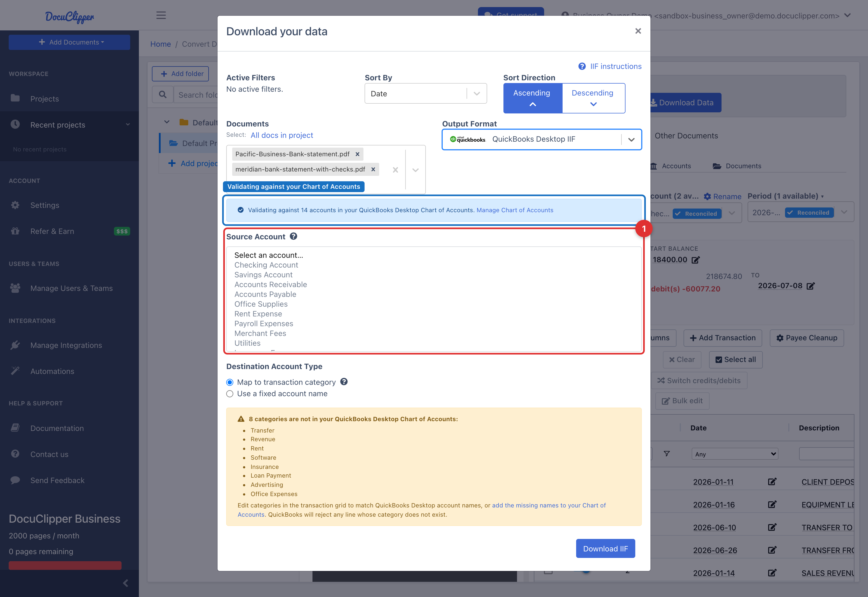Click Send Feedback chat icon

click(x=15, y=480)
